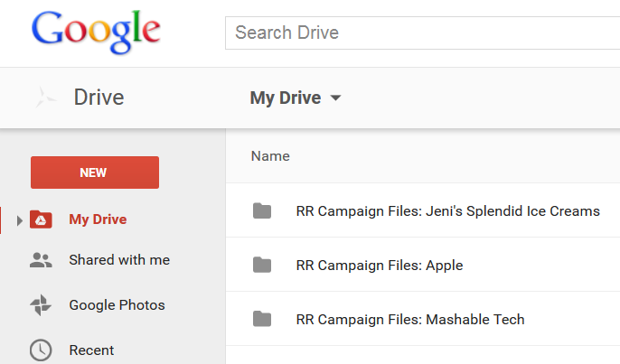Expand the My Drive tree in sidebar
Viewport: 620px width, 364px height.
coord(20,220)
